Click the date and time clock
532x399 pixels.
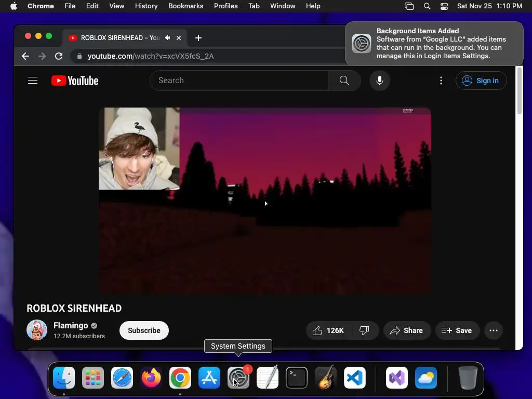489,6
